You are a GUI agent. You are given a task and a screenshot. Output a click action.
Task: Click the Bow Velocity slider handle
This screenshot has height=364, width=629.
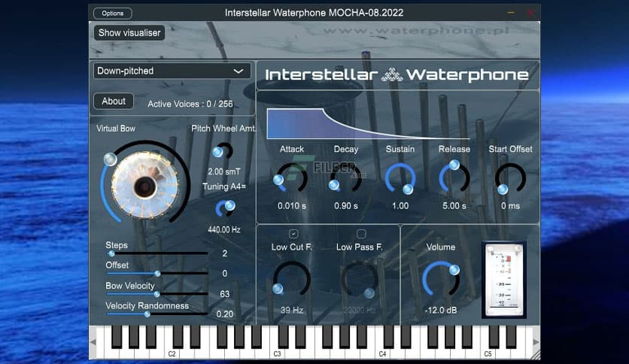(x=156, y=294)
